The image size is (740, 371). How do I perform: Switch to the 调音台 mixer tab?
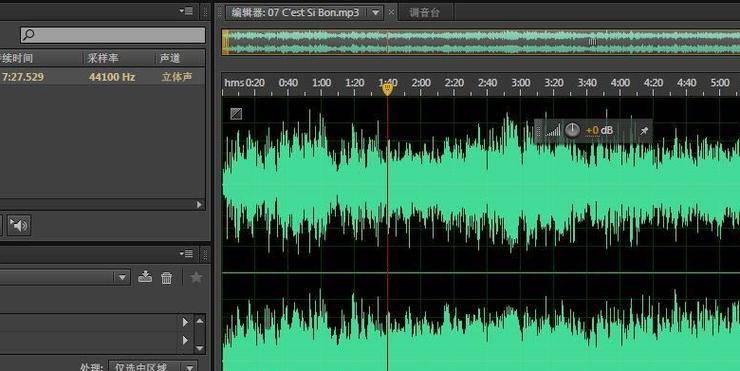click(x=424, y=13)
